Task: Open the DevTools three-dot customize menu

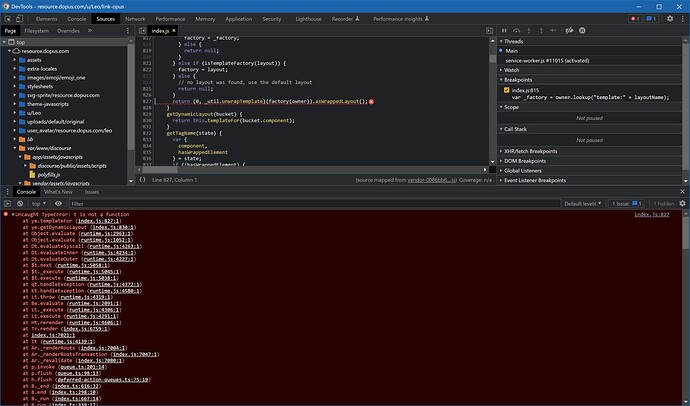Action: click(x=682, y=18)
